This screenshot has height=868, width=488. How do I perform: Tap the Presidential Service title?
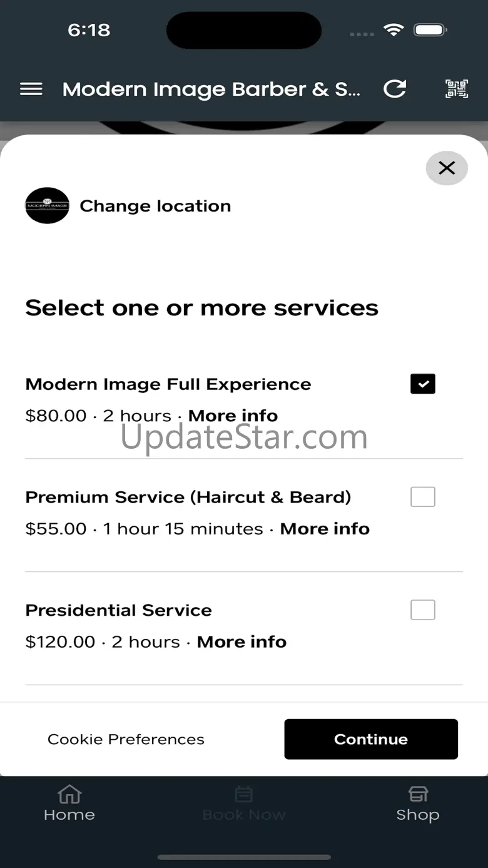click(x=118, y=610)
